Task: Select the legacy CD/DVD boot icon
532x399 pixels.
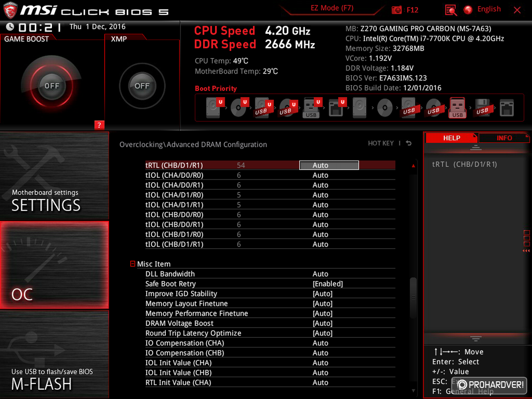Action: (384, 108)
